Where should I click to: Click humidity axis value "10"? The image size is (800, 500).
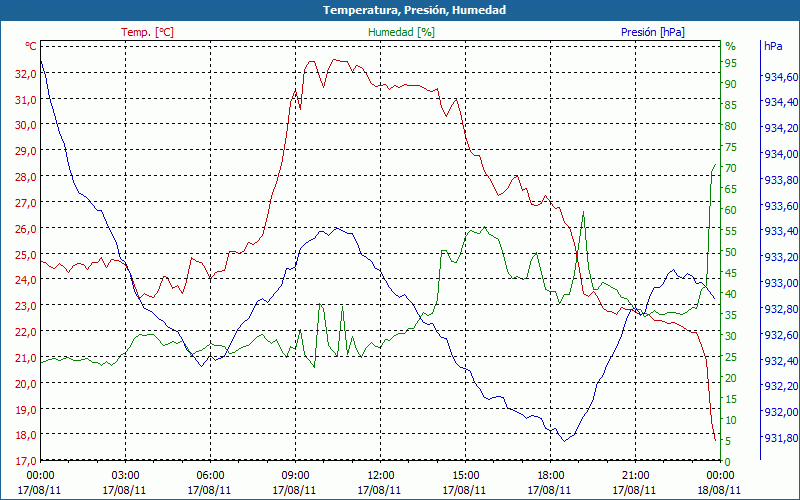[x=731, y=420]
